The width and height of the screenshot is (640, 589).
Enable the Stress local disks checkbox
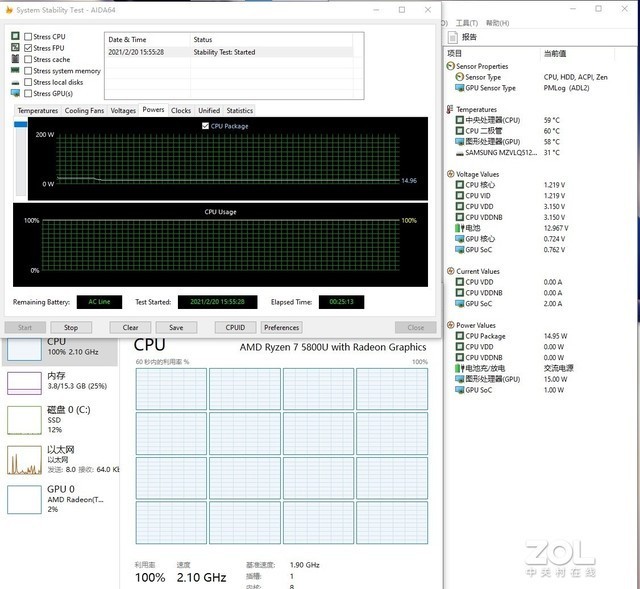[28, 82]
